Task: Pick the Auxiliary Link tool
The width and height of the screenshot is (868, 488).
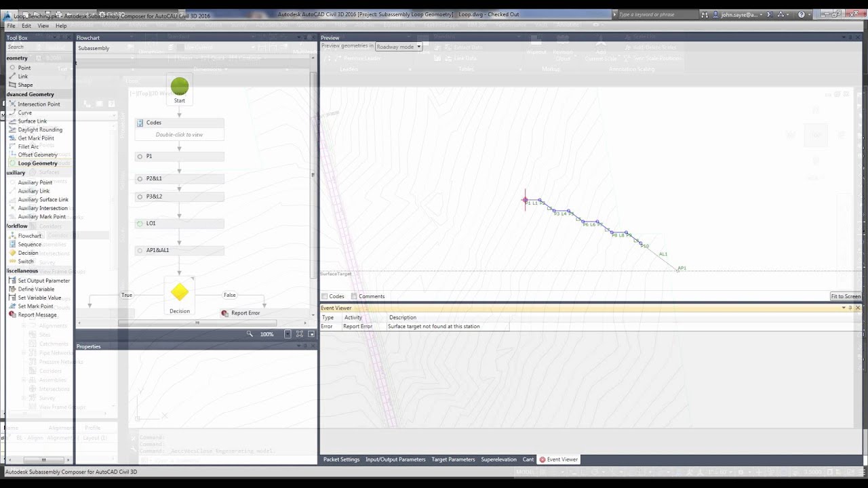Action: 34,191
